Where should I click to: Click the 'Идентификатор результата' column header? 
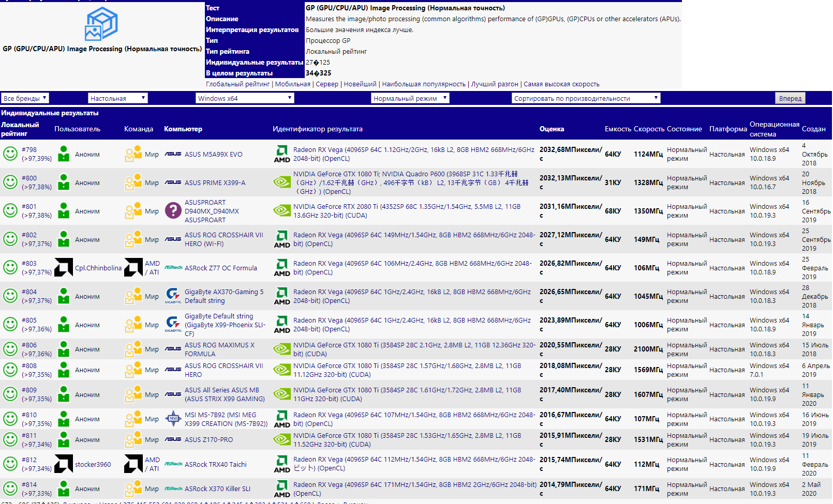318,129
